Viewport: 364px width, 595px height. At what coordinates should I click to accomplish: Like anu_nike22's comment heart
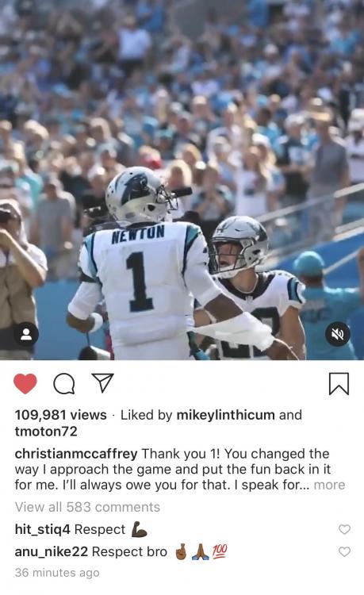[344, 551]
